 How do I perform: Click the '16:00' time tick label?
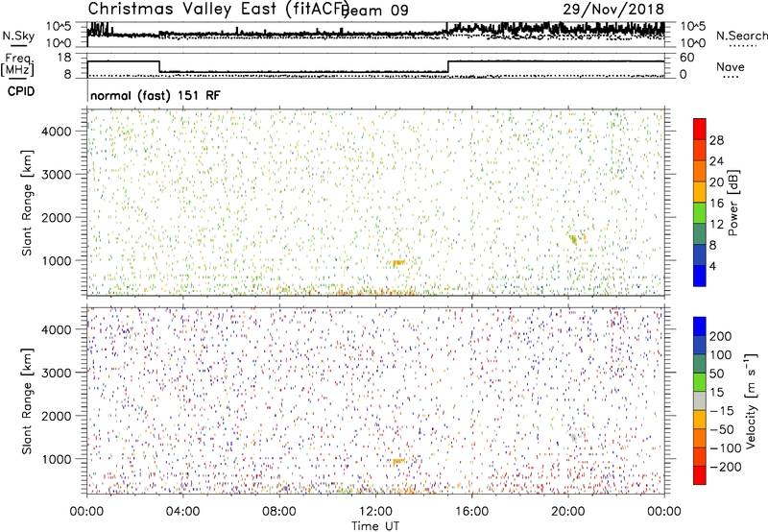[471, 512]
